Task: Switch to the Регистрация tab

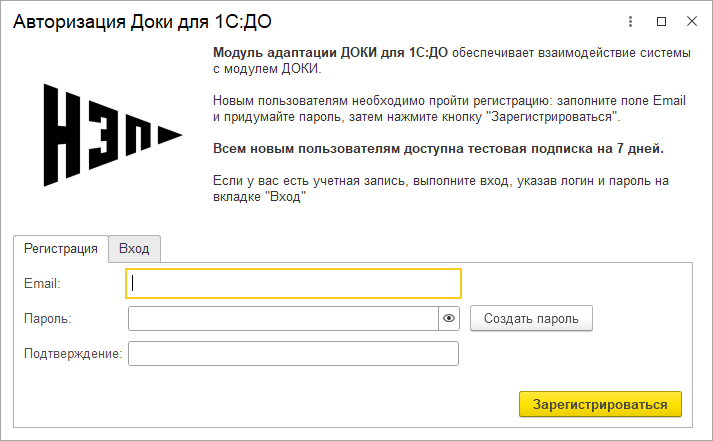Action: click(60, 249)
